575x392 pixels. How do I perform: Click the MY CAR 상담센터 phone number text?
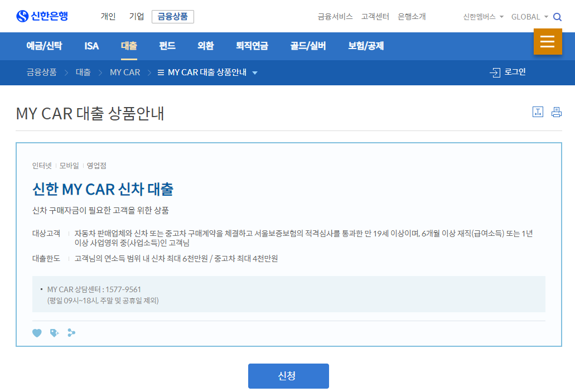pyautogui.click(x=94, y=290)
